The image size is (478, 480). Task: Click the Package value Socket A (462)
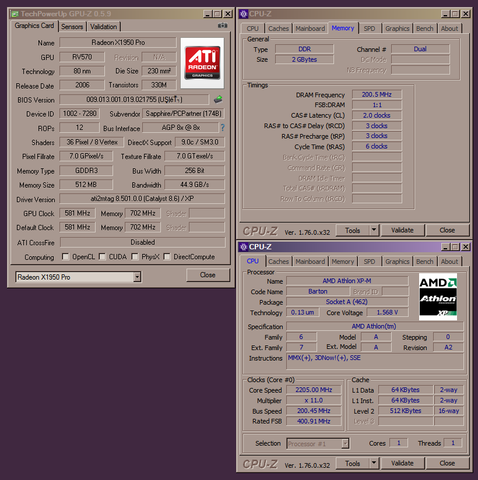[347, 302]
